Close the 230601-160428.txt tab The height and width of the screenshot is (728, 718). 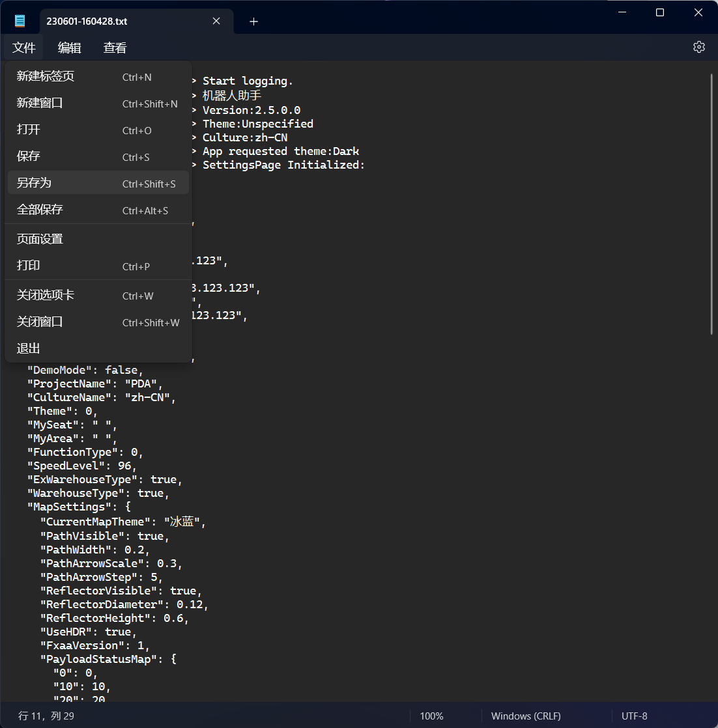coord(216,21)
